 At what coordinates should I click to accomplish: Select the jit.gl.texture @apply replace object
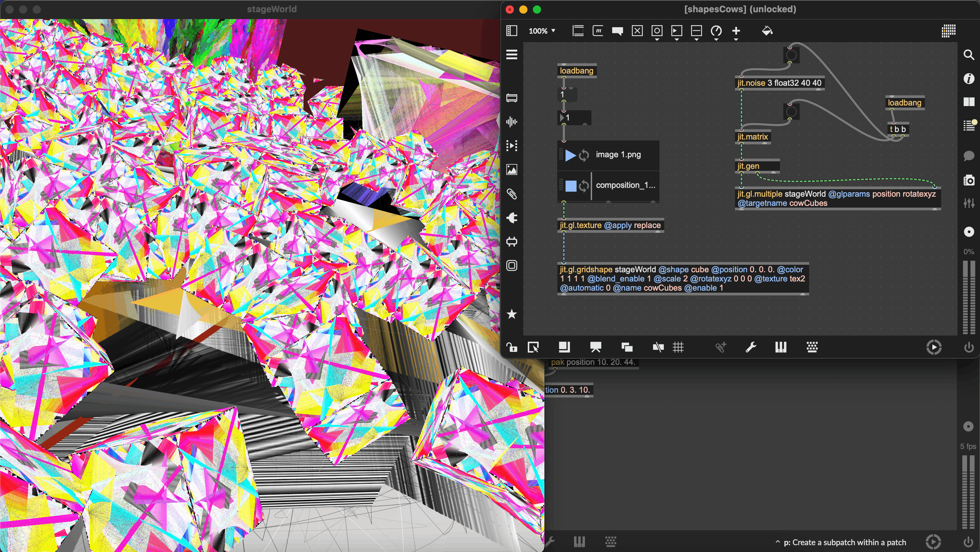[x=610, y=225]
